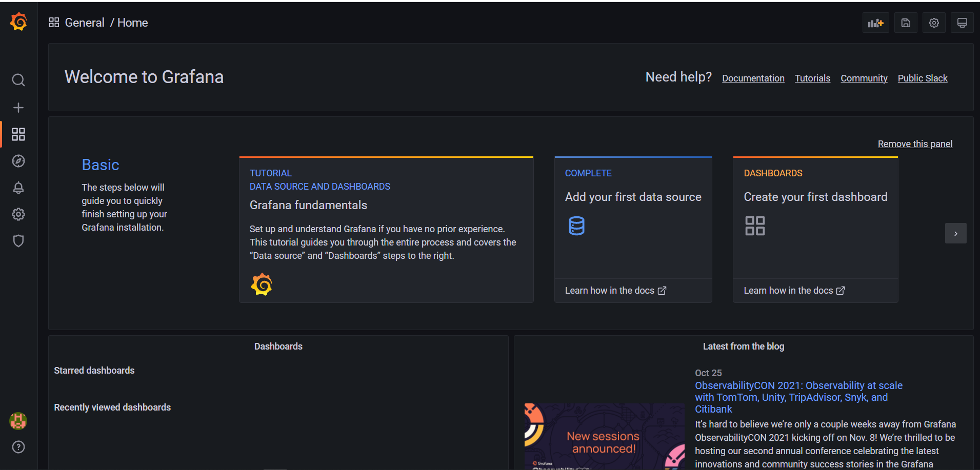Click the Grafana logo in tutorial card

coord(262,284)
